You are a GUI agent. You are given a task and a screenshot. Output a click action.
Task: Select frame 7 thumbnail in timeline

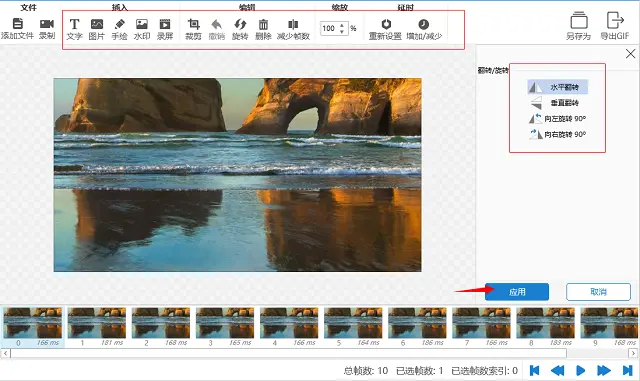(481, 323)
